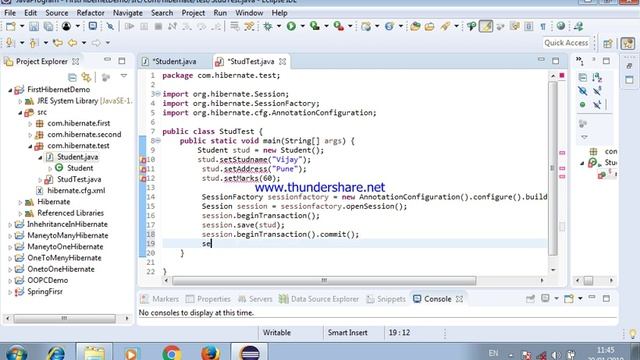The height and width of the screenshot is (360, 640).
Task: Select the OOPCDemo project
Action: point(47,280)
